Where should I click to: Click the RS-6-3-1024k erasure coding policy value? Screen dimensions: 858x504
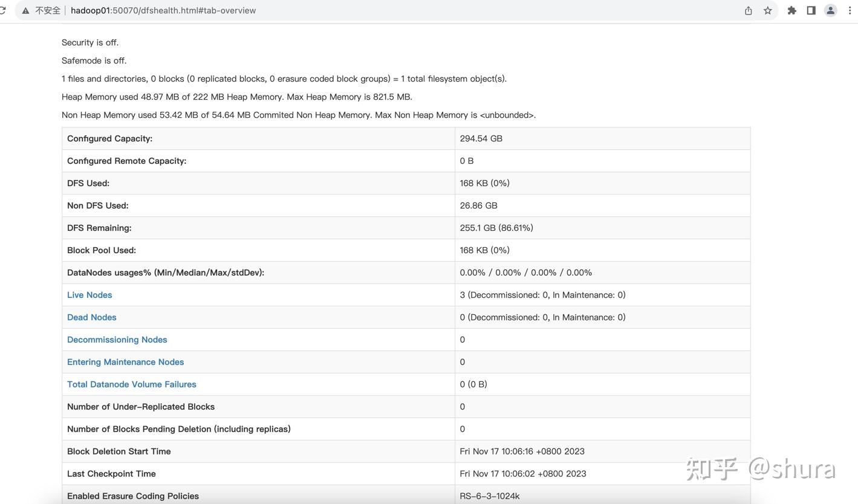[x=490, y=496]
